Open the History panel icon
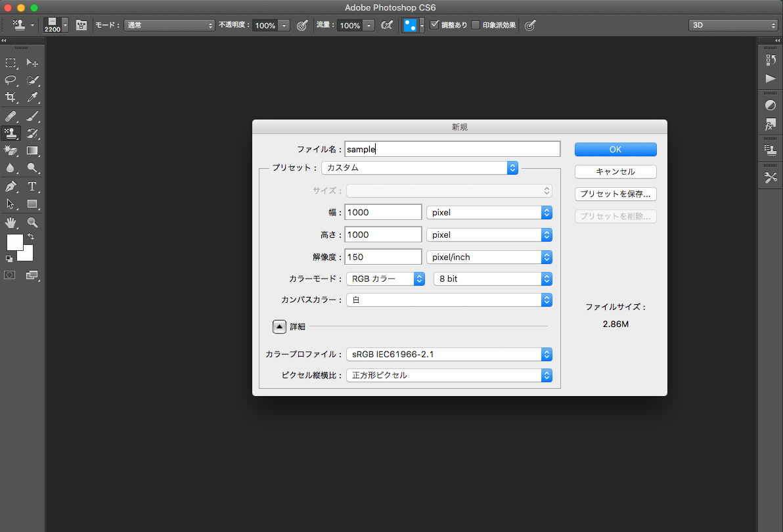 [x=771, y=60]
